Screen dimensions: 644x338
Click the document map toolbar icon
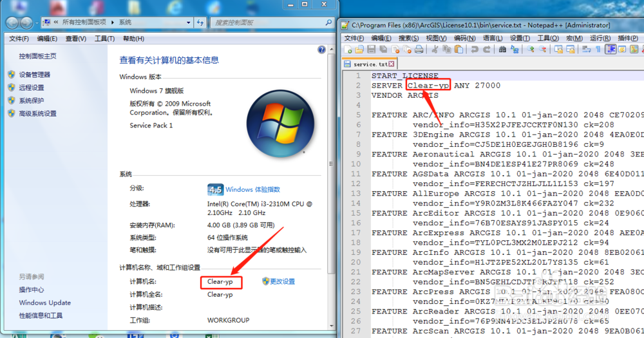(634, 50)
